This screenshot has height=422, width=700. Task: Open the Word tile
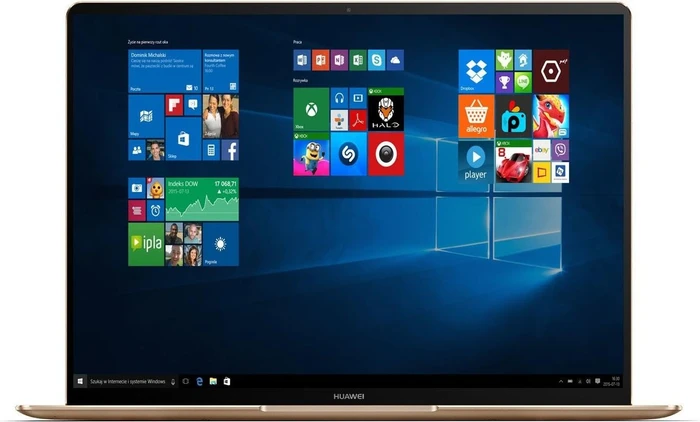click(302, 60)
